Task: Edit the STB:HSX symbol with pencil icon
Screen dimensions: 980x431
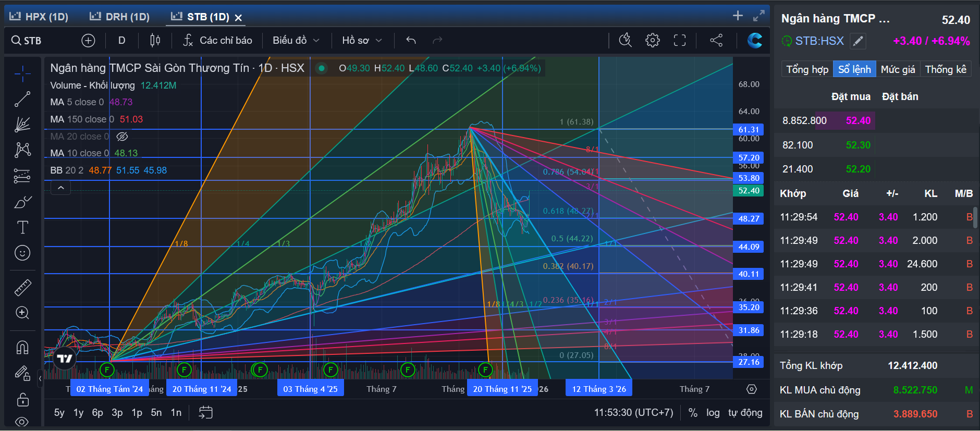Action: [858, 41]
